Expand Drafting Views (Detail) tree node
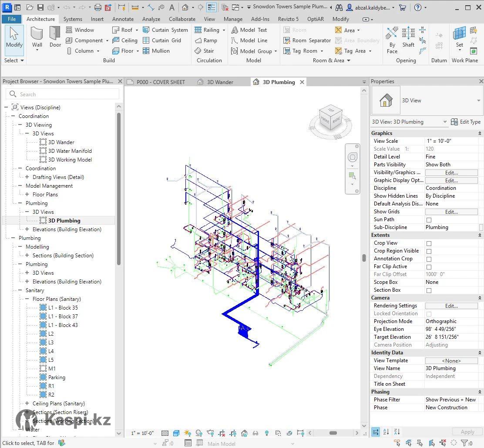 (27, 177)
